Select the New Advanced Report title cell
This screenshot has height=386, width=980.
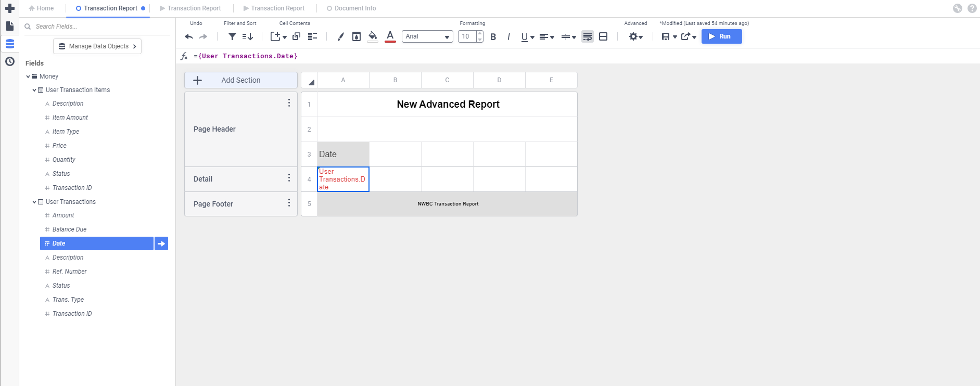(x=447, y=105)
